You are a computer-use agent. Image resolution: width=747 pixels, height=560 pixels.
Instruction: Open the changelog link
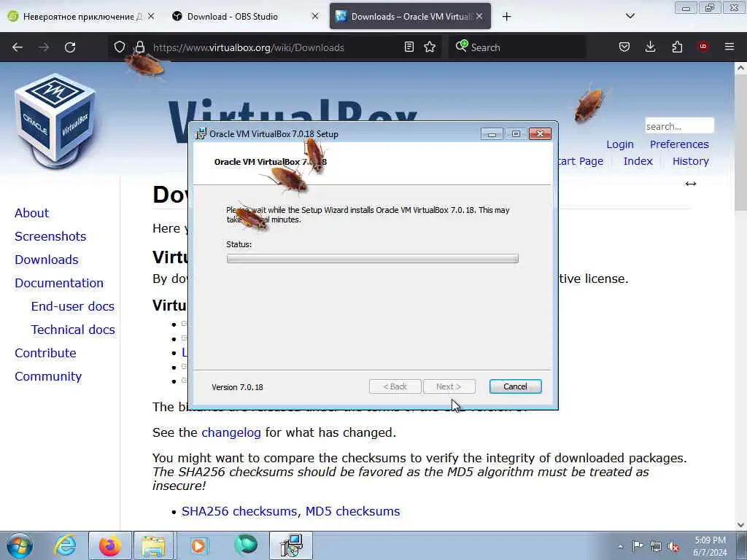pos(231,432)
